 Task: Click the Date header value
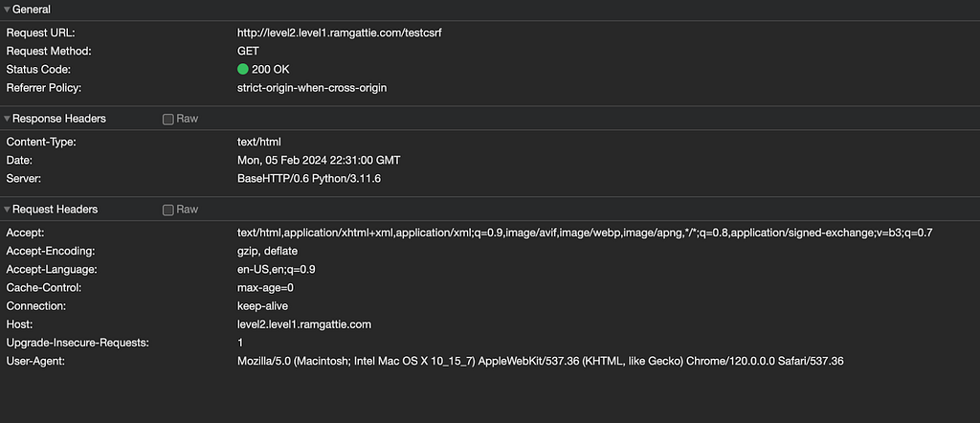click(319, 161)
